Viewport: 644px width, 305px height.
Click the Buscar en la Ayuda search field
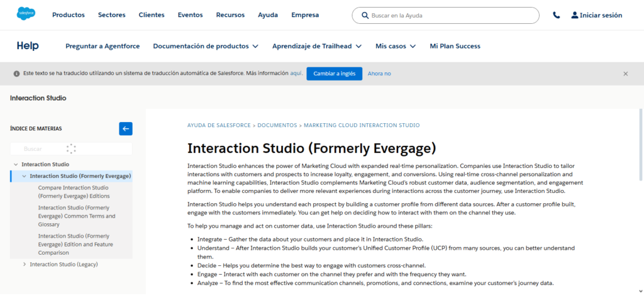click(446, 15)
